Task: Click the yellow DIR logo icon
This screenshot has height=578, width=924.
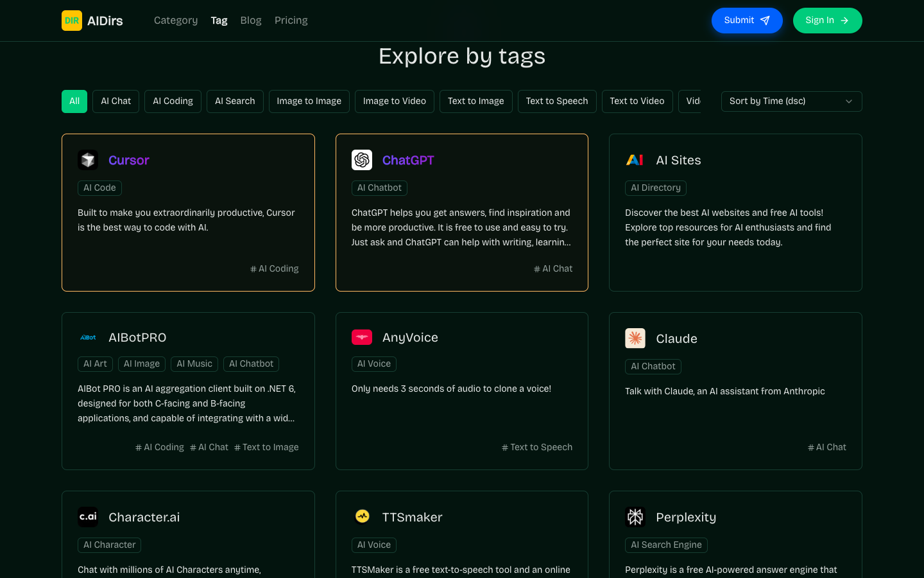Action: pyautogui.click(x=72, y=21)
